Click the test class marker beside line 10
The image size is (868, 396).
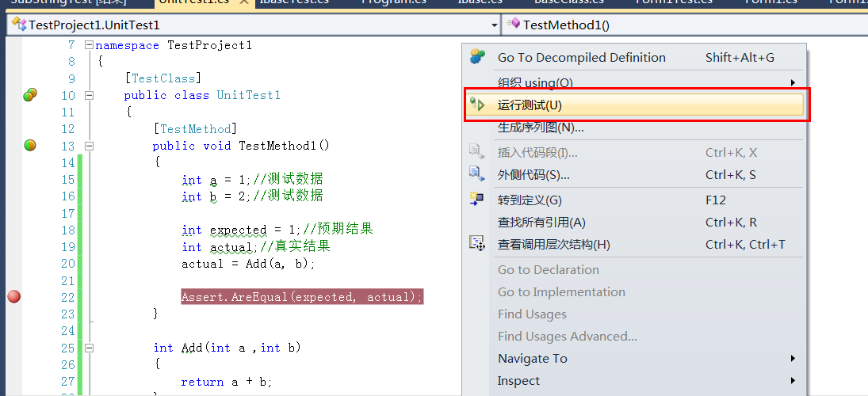30,96
